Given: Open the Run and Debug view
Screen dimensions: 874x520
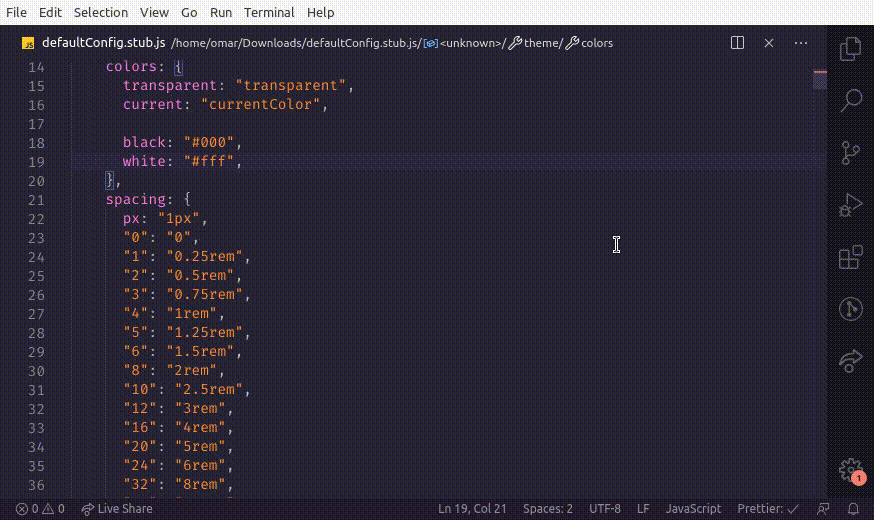Looking at the screenshot, I should pyautogui.click(x=850, y=204).
